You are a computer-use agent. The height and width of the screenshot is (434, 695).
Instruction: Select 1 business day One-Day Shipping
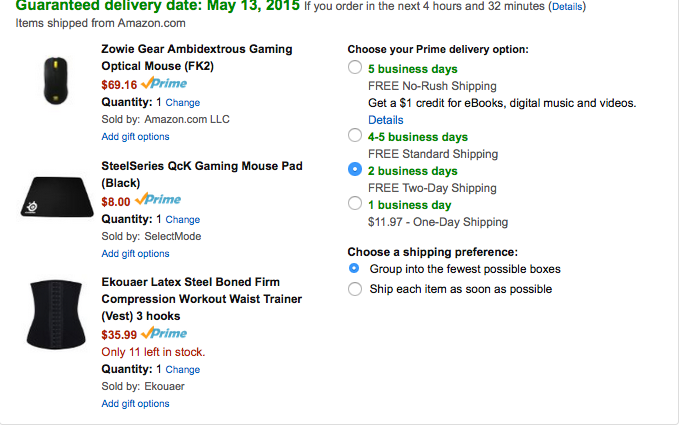point(355,204)
